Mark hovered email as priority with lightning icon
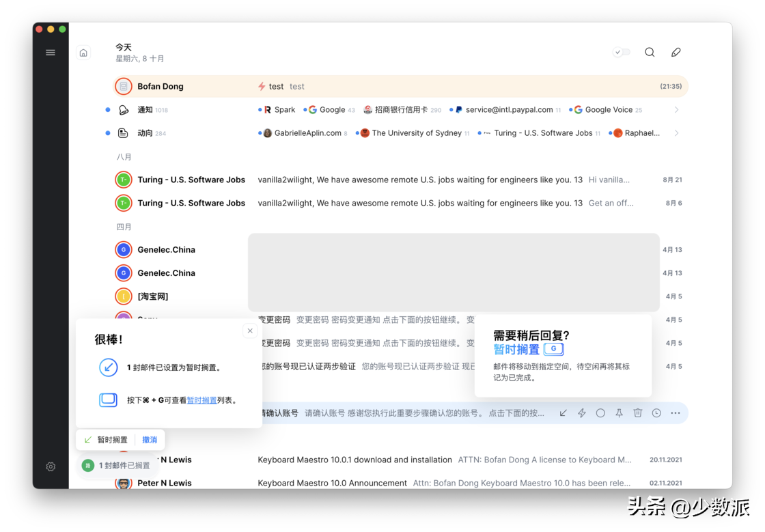The width and height of the screenshot is (765, 532). click(x=581, y=413)
